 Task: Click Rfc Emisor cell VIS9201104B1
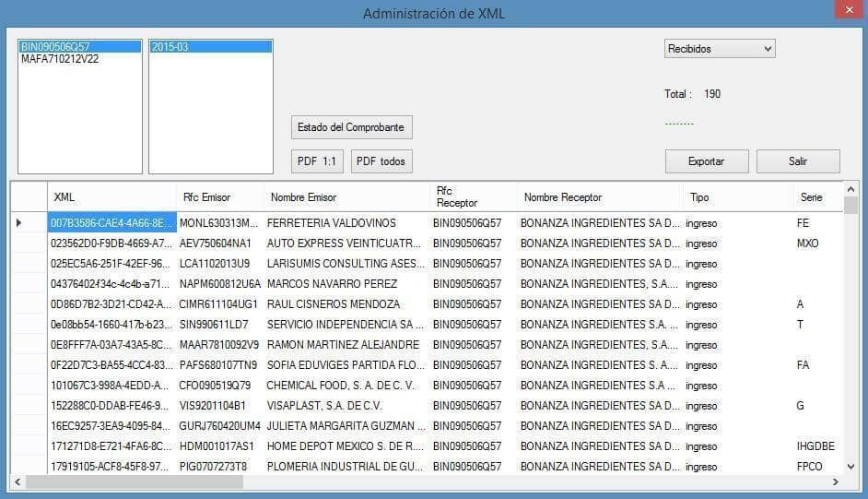click(220, 406)
